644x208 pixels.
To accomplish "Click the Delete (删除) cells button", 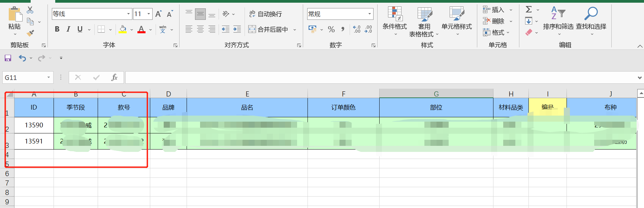I will pyautogui.click(x=494, y=21).
